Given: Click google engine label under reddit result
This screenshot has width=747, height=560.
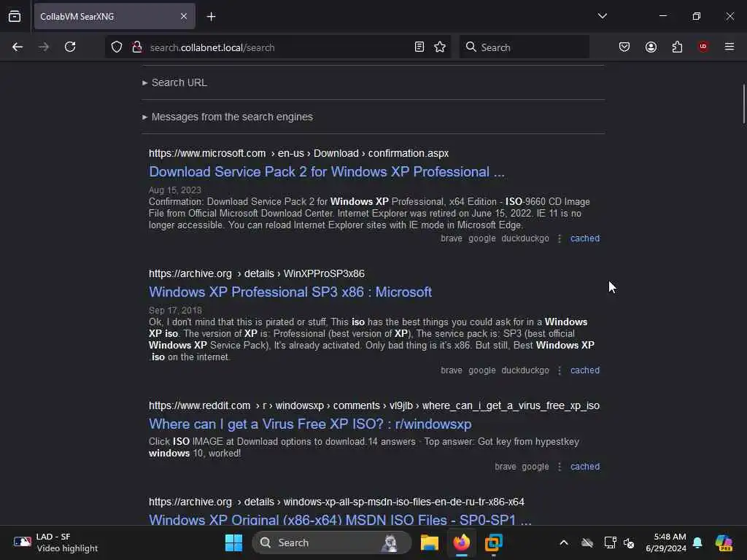Looking at the screenshot, I should 535,466.
